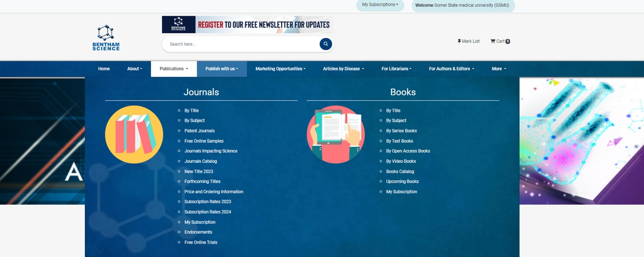This screenshot has height=257, width=644.
Task: Click inside the Search here field
Action: pyautogui.click(x=241, y=44)
